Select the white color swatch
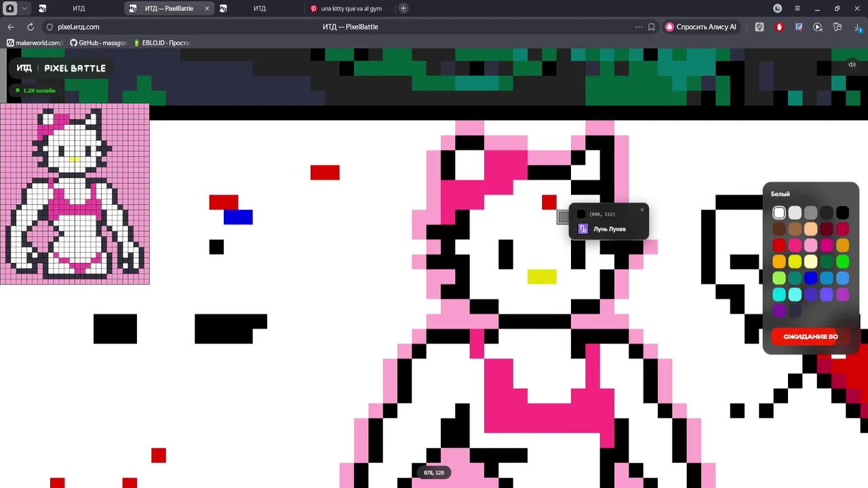The image size is (868, 488). coord(779,213)
